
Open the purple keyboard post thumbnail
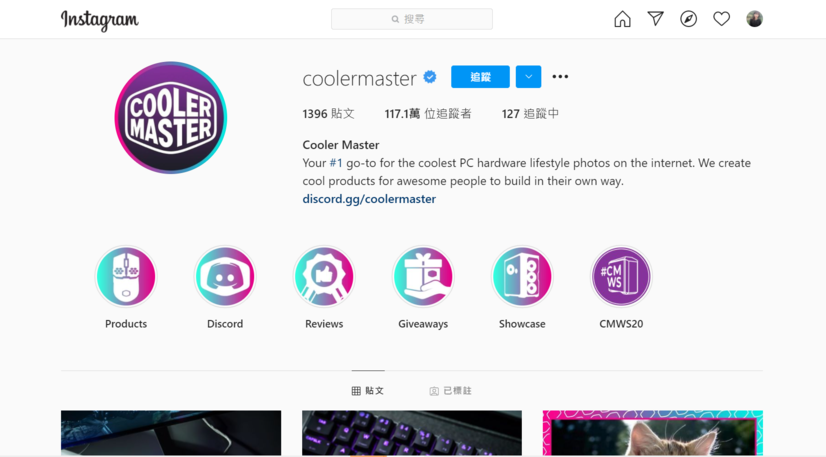pyautogui.click(x=412, y=433)
